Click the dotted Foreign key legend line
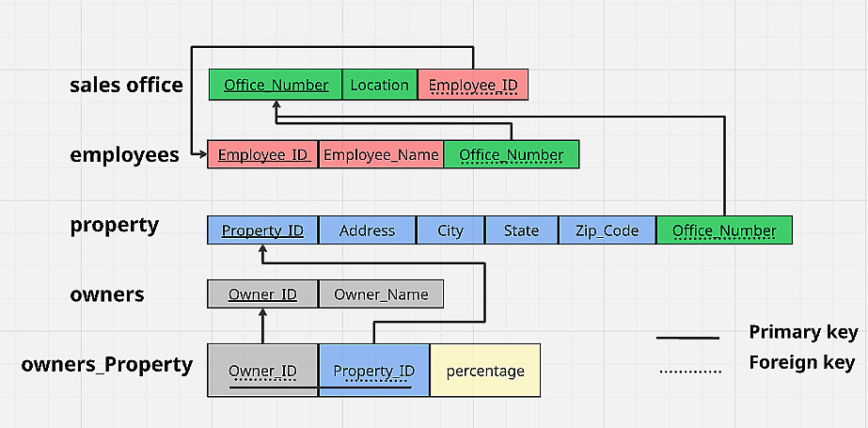This screenshot has height=428, width=868. [x=690, y=372]
